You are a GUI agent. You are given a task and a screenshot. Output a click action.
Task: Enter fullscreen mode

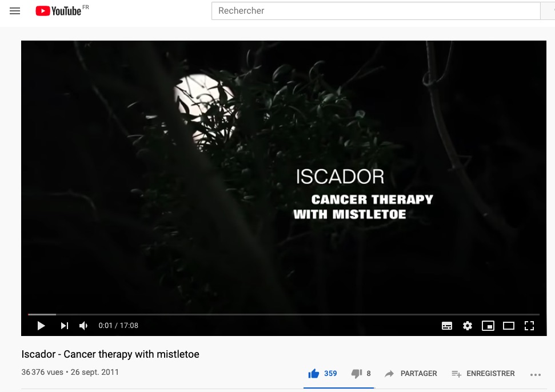click(529, 326)
